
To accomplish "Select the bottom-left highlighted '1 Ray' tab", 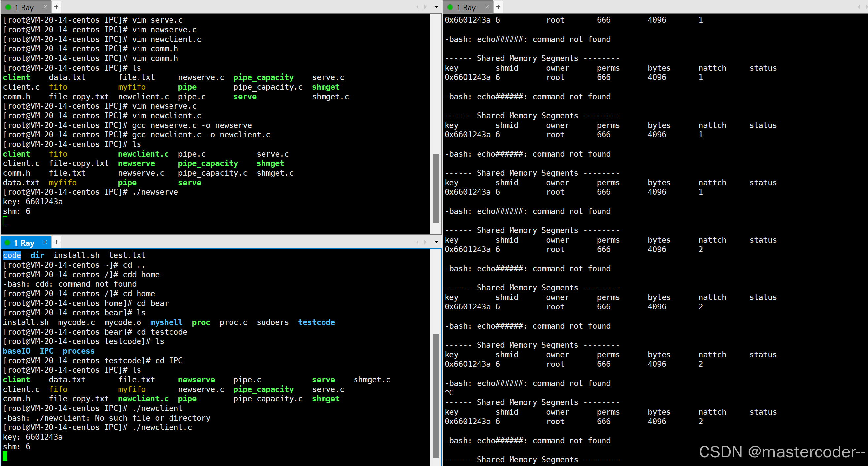I will [x=24, y=243].
